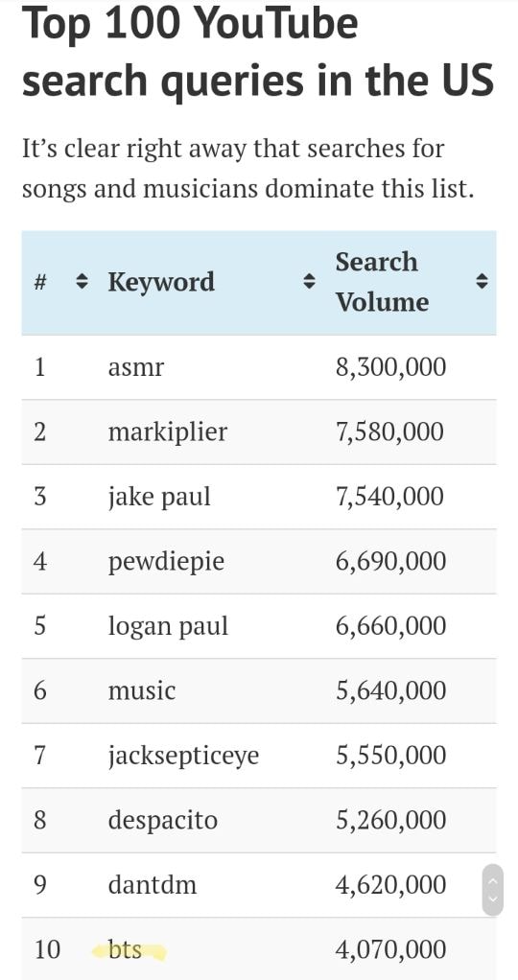Click the scrollbar handle beside dantdm row
518x980 pixels.
[492, 890]
